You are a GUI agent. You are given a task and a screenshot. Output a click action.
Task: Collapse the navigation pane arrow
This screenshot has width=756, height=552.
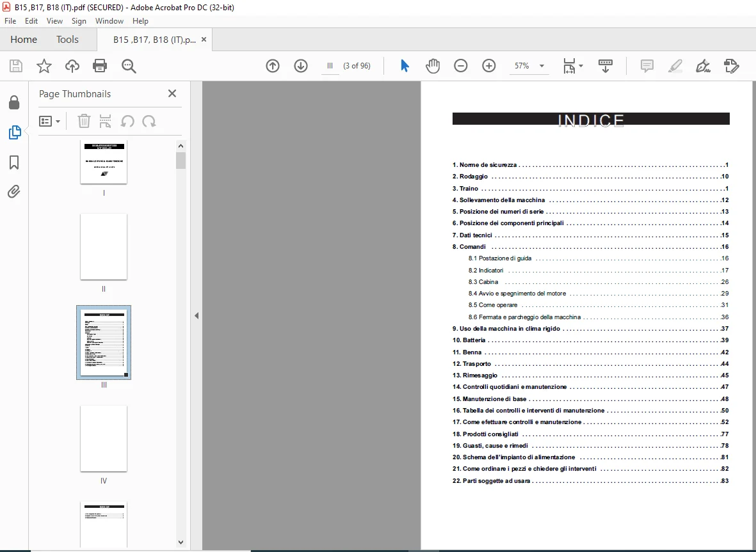(197, 316)
